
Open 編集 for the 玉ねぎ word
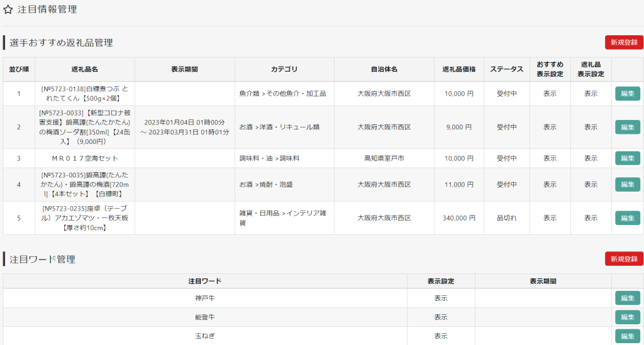click(x=627, y=336)
